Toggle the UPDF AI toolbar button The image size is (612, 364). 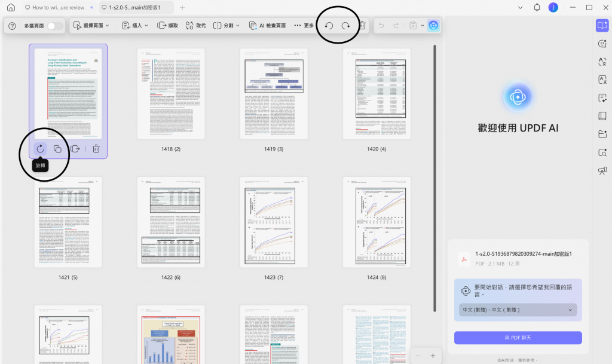pyautogui.click(x=434, y=26)
